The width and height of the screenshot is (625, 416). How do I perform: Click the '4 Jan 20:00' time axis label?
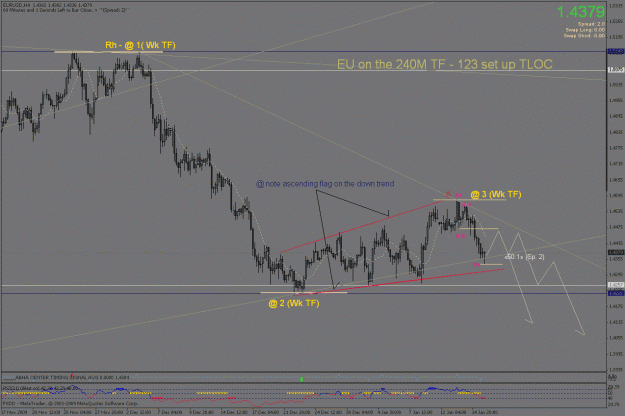click(389, 412)
